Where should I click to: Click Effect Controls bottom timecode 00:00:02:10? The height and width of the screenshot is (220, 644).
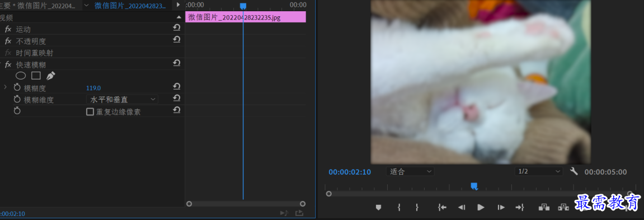tap(13, 214)
